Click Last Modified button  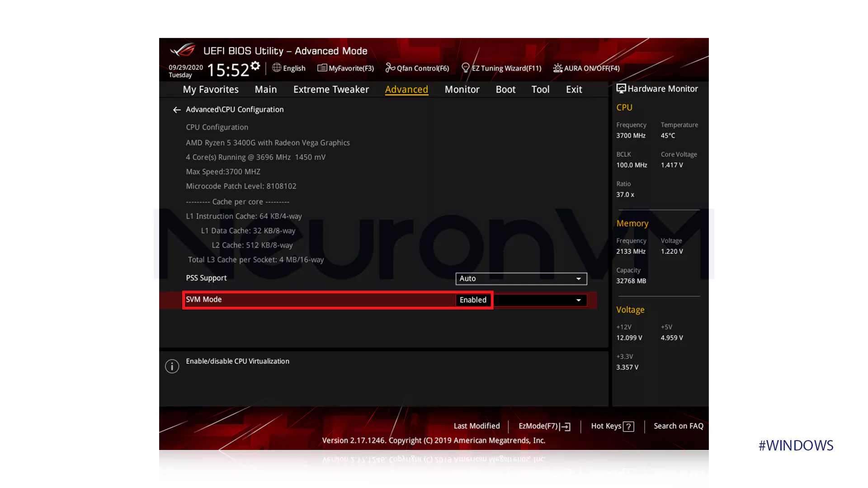click(476, 426)
